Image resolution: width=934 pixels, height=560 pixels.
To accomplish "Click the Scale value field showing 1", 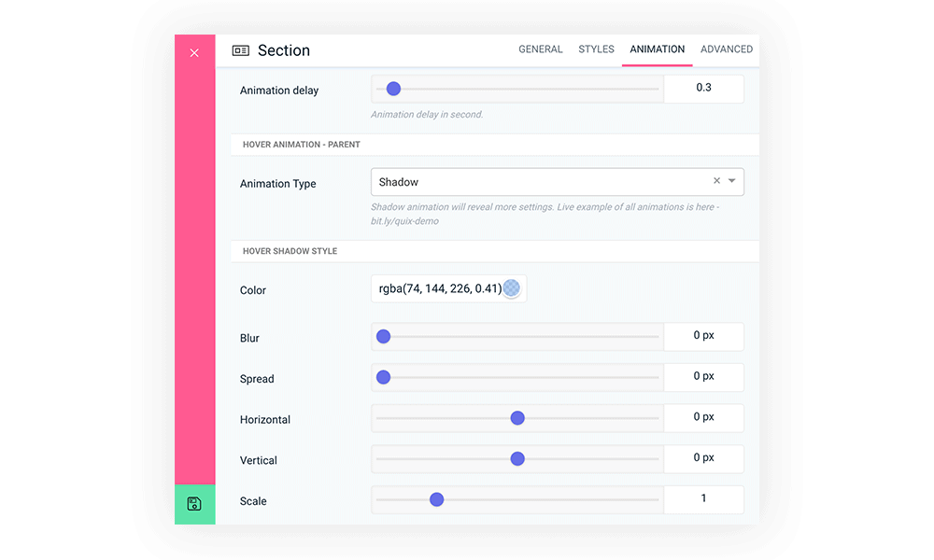I will click(x=703, y=499).
